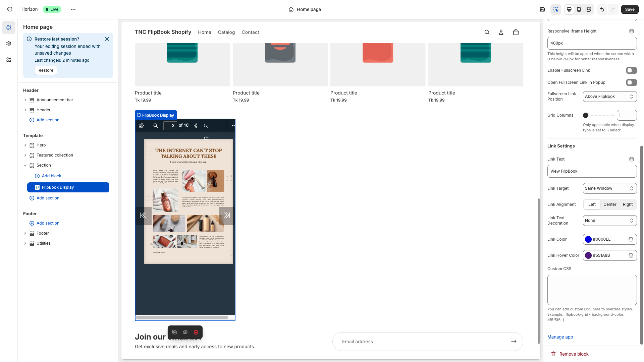Click the undo arrow icon
Viewport: 644px width, 362px height.
tap(602, 9)
